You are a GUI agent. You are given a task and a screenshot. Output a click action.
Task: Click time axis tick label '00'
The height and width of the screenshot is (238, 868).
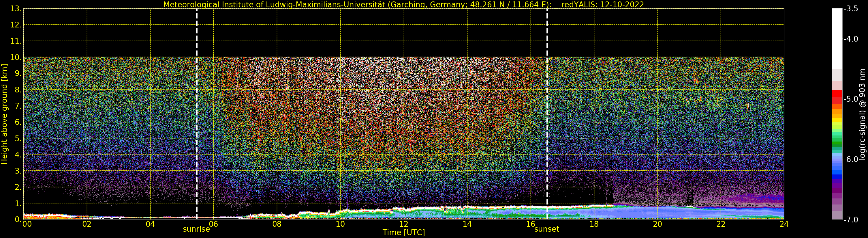click(x=27, y=224)
